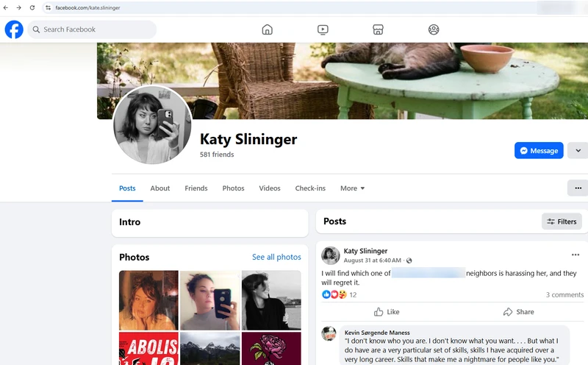Open the Watch video icon
The height and width of the screenshot is (365, 588).
(x=323, y=29)
